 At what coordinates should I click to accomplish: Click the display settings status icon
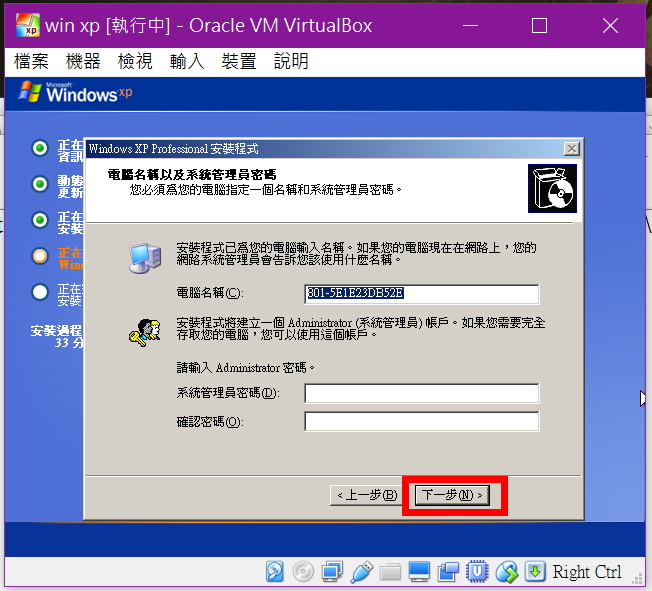419,572
